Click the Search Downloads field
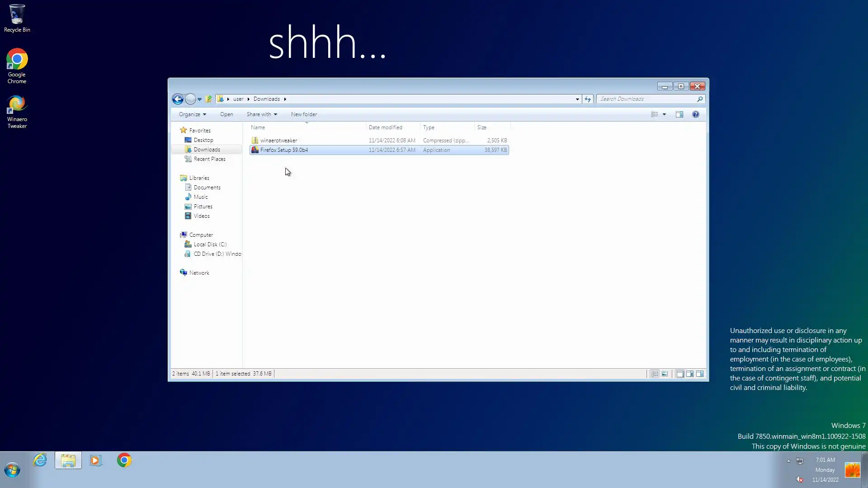Image resolution: width=868 pixels, height=488 pixels. coord(646,99)
